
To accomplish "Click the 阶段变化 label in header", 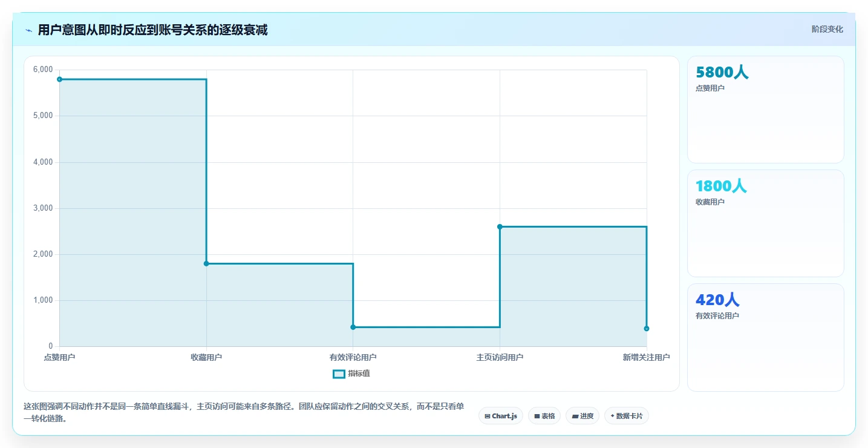I will 827,29.
